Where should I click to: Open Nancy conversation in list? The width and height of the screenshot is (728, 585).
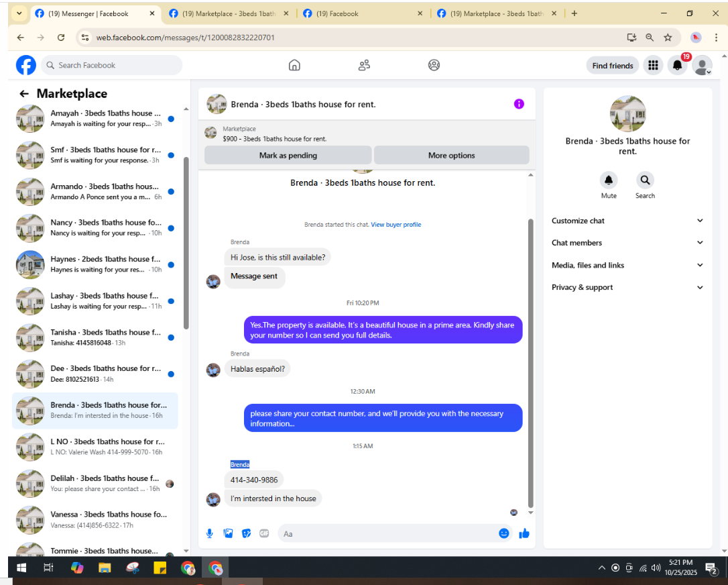coord(95,227)
